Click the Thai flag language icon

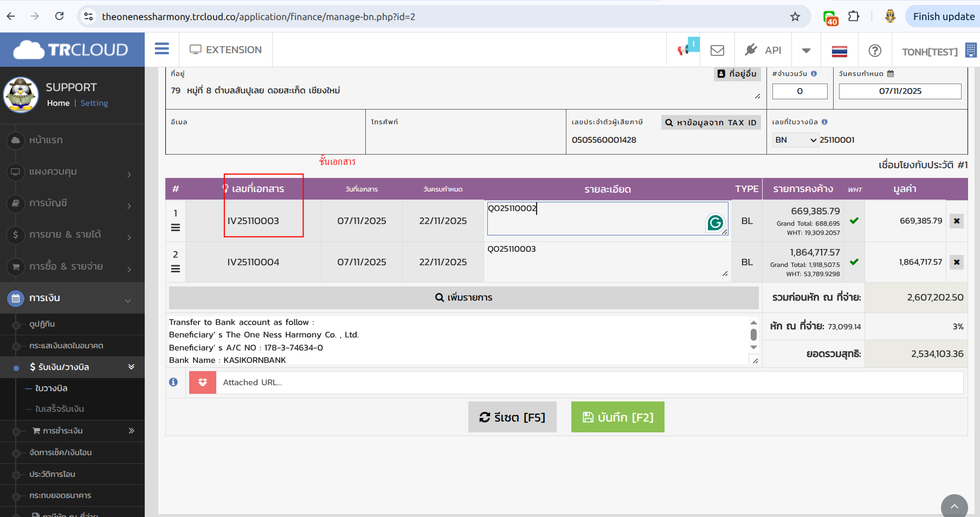[x=839, y=51]
